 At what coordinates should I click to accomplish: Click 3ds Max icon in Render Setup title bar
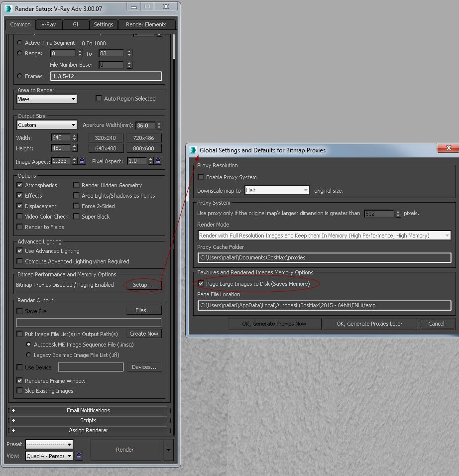pyautogui.click(x=8, y=8)
